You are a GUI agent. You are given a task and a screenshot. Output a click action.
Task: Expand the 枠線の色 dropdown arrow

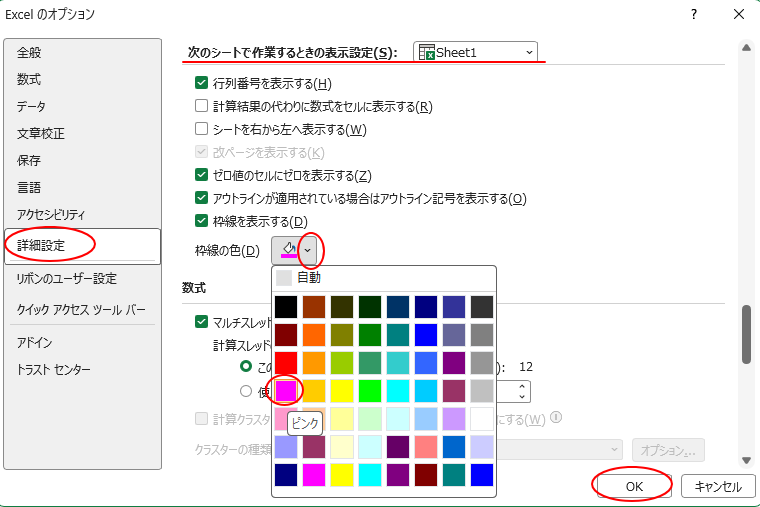tap(307, 250)
